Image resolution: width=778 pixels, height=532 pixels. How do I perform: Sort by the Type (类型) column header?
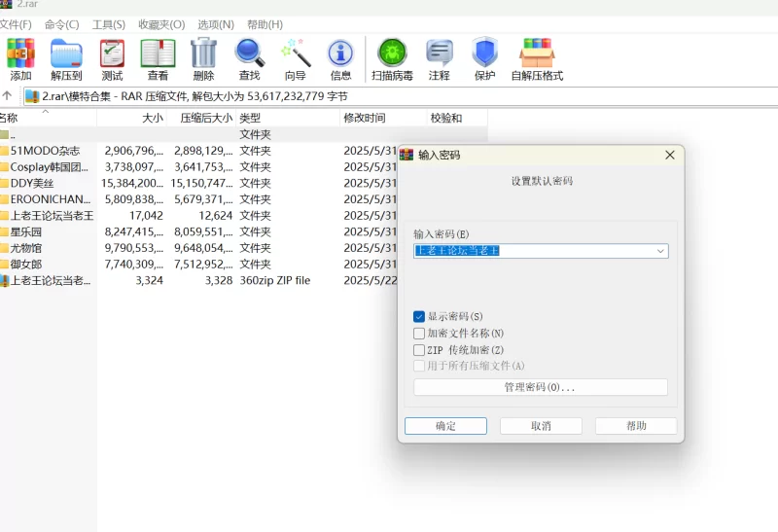tap(288, 118)
